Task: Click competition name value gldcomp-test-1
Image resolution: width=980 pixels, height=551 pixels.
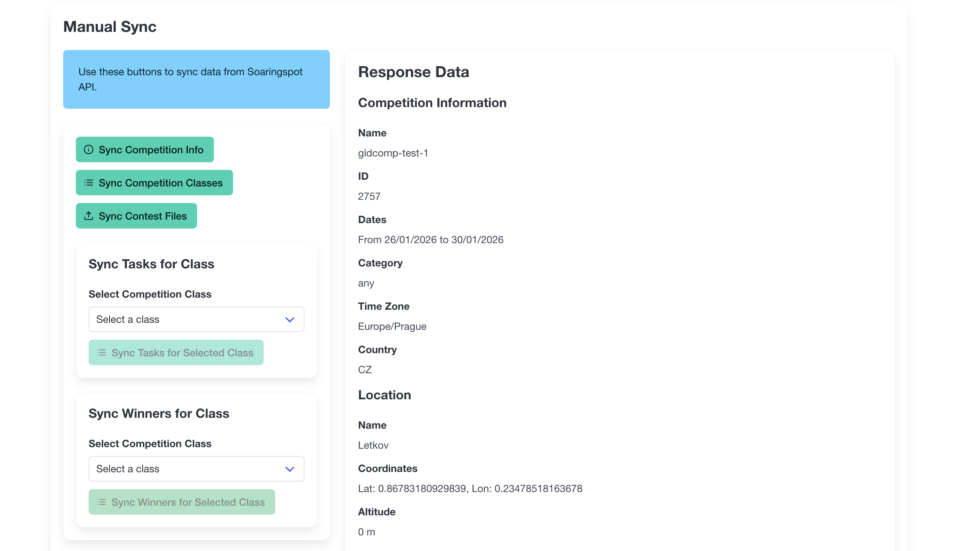Action: pos(393,153)
